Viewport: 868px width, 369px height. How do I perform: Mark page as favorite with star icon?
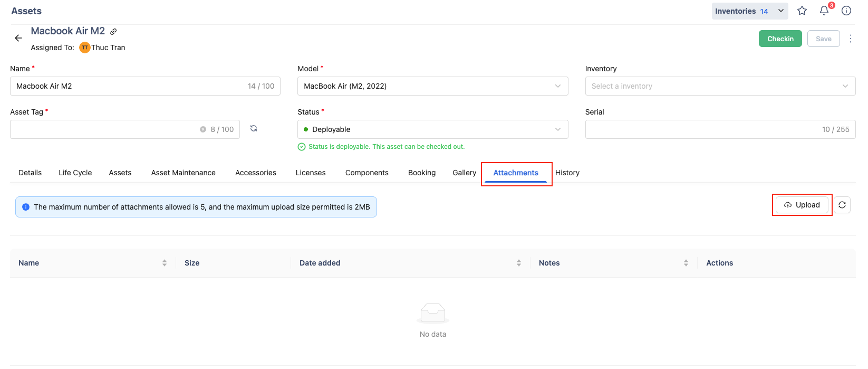(x=802, y=11)
